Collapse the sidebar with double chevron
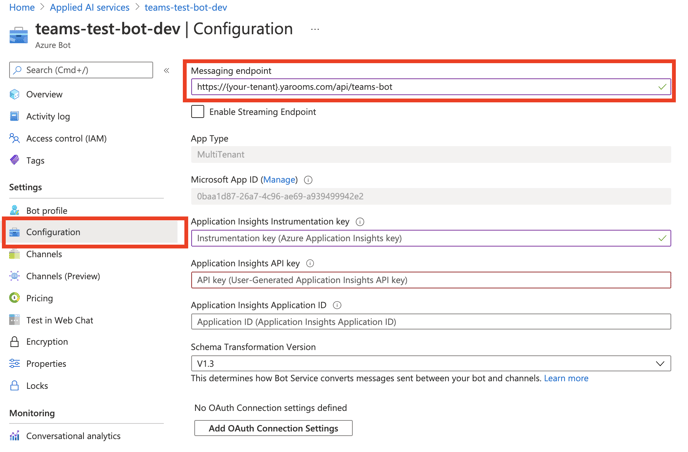Viewport: 688px width, 452px height. coord(166,70)
